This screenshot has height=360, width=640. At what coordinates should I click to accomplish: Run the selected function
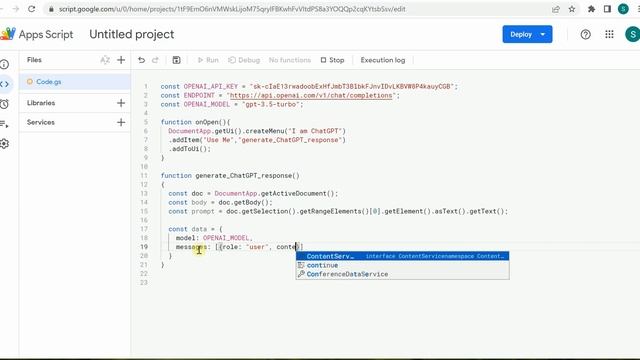click(208, 60)
